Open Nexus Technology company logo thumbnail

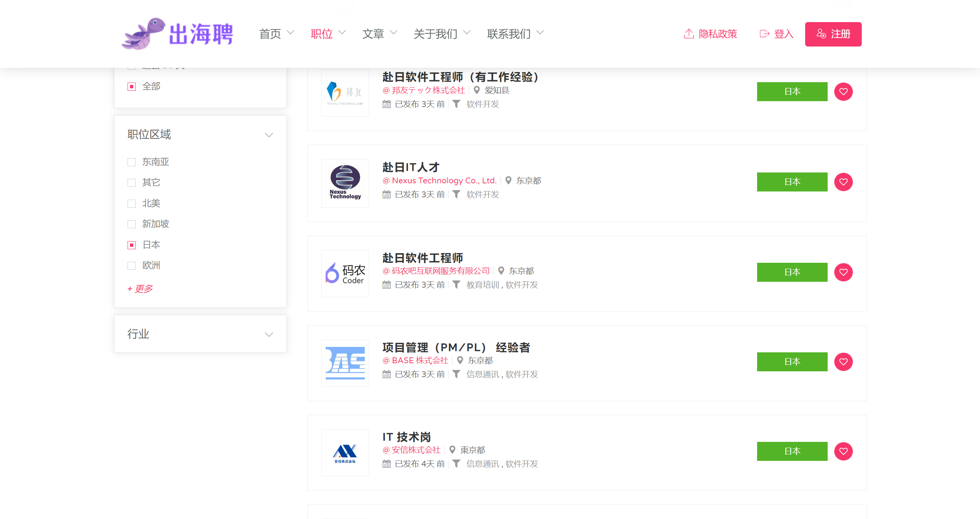pyautogui.click(x=345, y=183)
